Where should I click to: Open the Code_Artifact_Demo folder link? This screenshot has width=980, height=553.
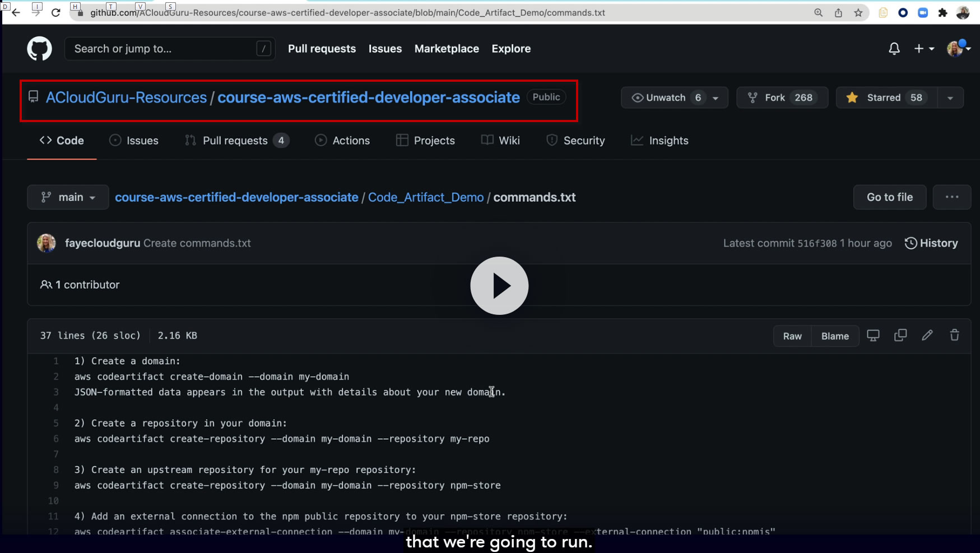pos(425,197)
